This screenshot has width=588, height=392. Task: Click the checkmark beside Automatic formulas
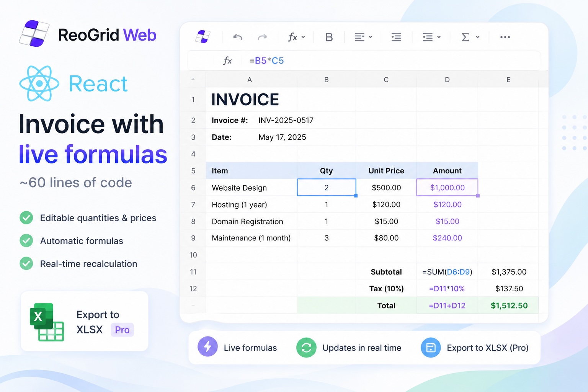coord(26,241)
